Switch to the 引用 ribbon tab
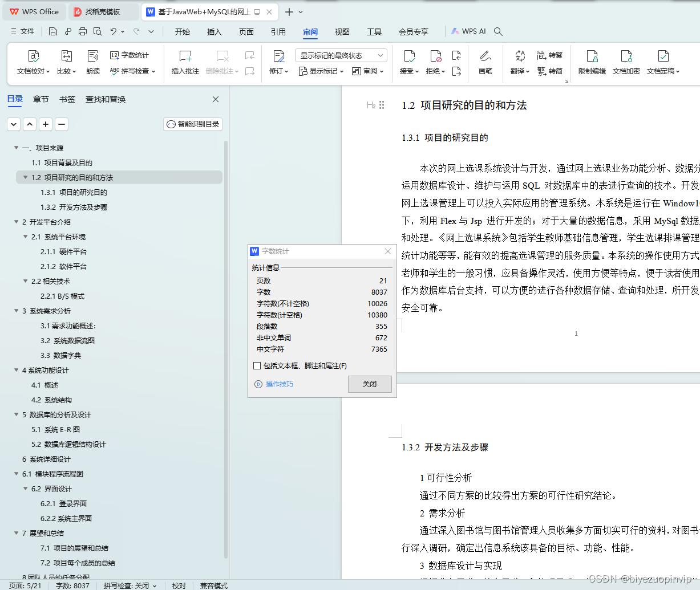Screen dimensions: 700x590 click(278, 32)
